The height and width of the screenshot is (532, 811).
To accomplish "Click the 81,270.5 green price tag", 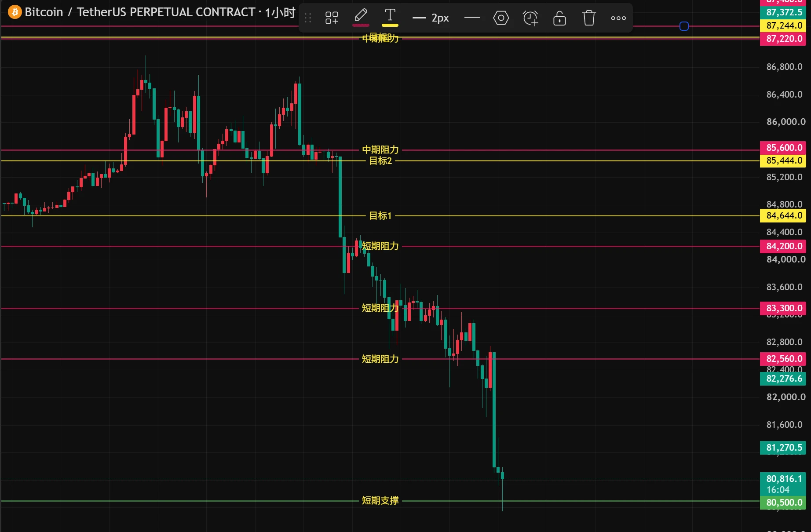I will pyautogui.click(x=783, y=448).
